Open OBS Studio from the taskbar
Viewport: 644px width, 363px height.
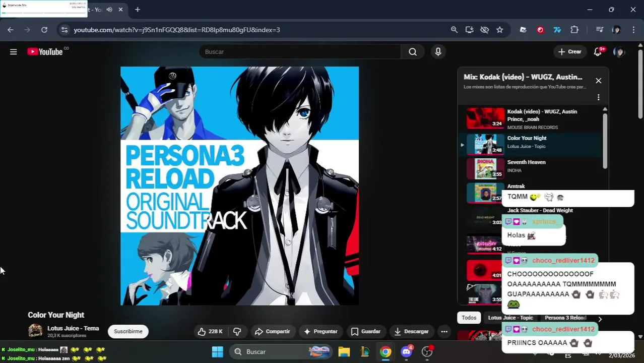pyautogui.click(x=427, y=351)
